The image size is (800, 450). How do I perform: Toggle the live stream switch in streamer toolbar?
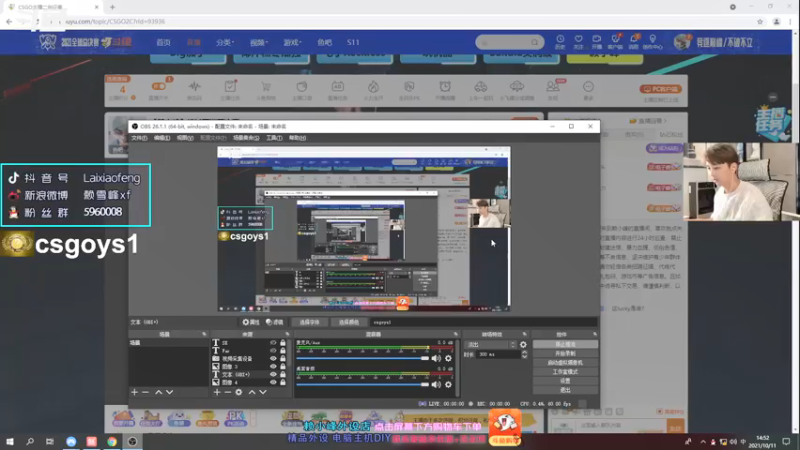coord(159,87)
